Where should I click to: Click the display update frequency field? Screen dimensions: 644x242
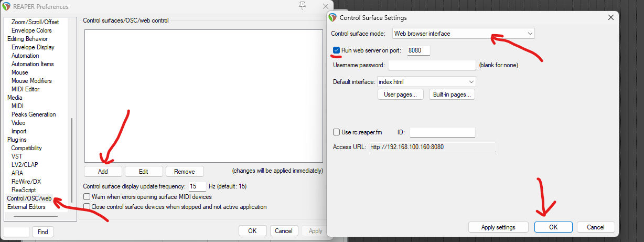click(x=197, y=186)
